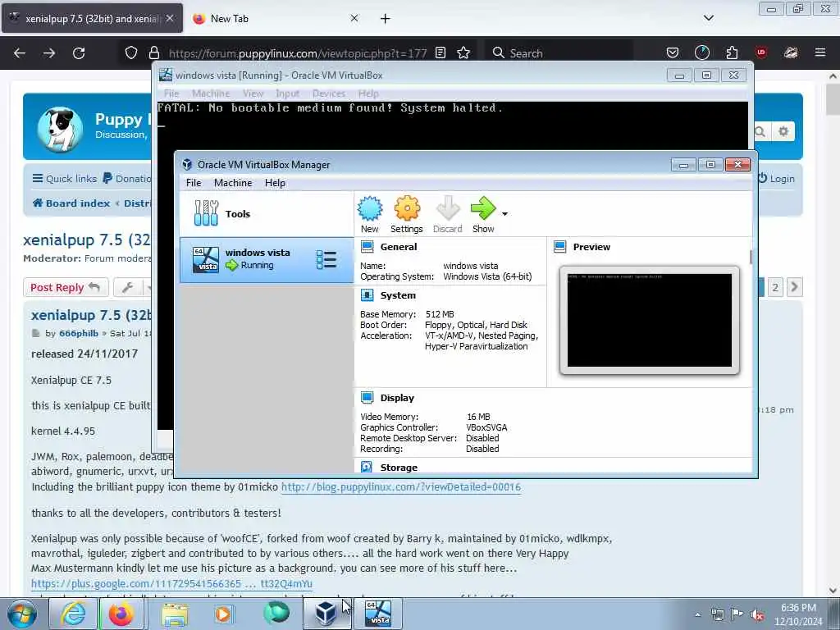
Task: Click the Pocket save icon
Action: tap(673, 53)
